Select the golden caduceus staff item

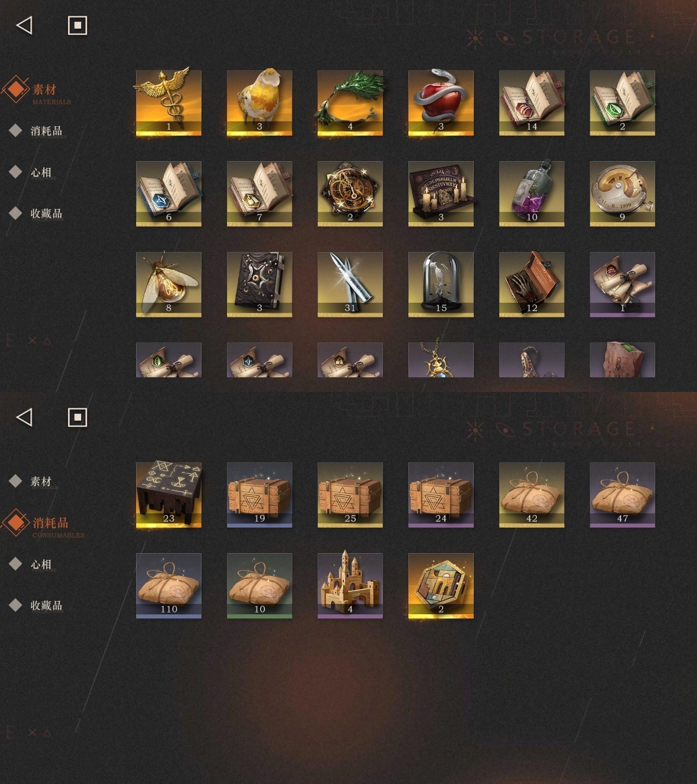pyautogui.click(x=168, y=103)
